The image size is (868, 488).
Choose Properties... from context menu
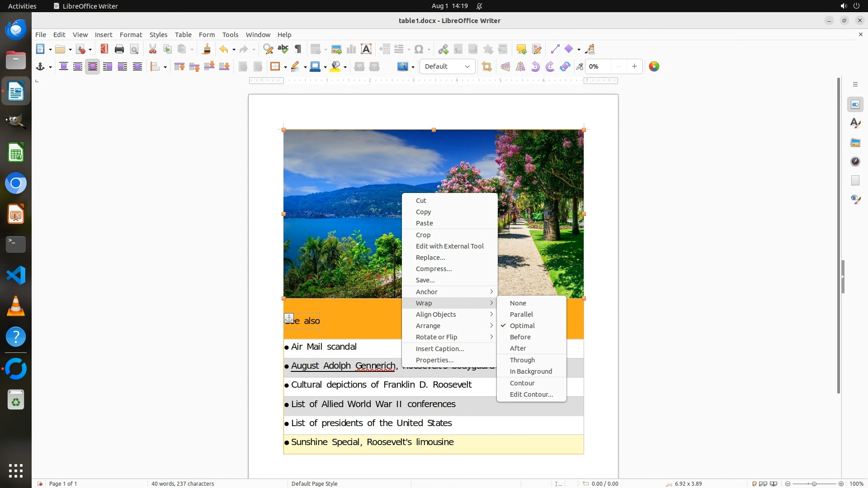(x=434, y=360)
